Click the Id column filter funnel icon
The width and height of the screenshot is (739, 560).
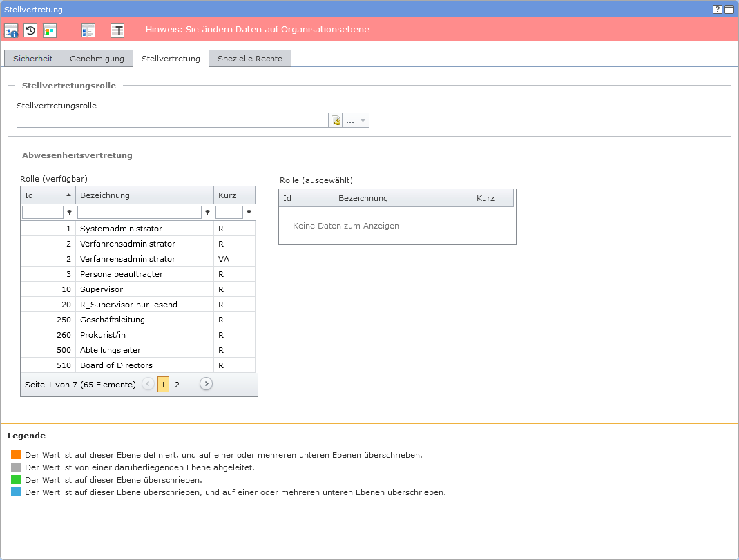69,213
